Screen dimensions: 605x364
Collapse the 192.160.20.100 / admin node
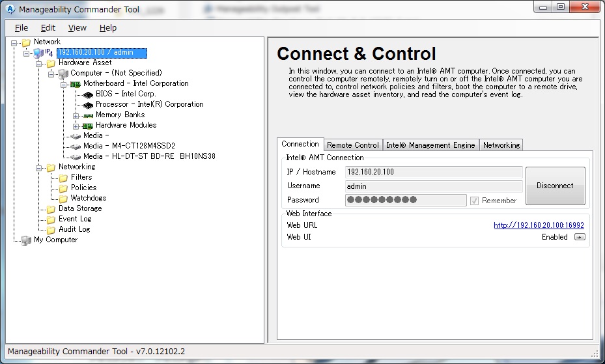coord(26,53)
